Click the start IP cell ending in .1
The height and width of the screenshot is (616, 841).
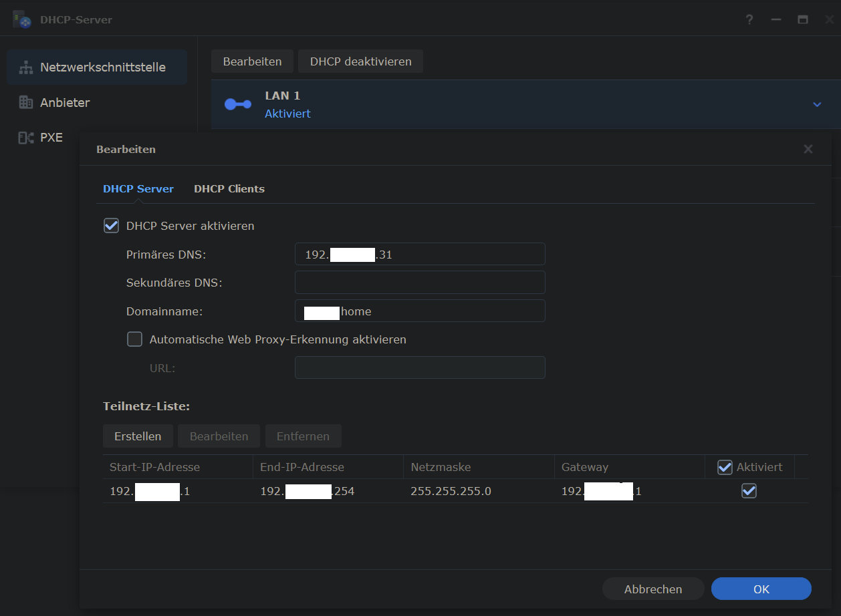point(178,491)
